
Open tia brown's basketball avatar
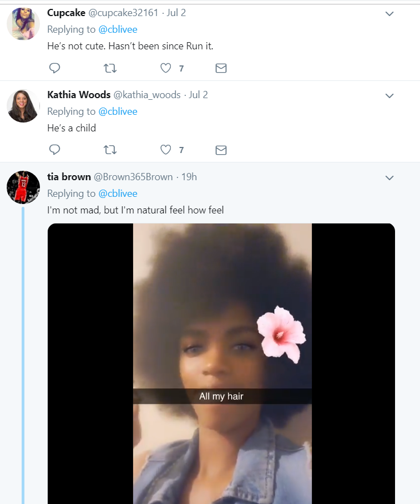(23, 187)
